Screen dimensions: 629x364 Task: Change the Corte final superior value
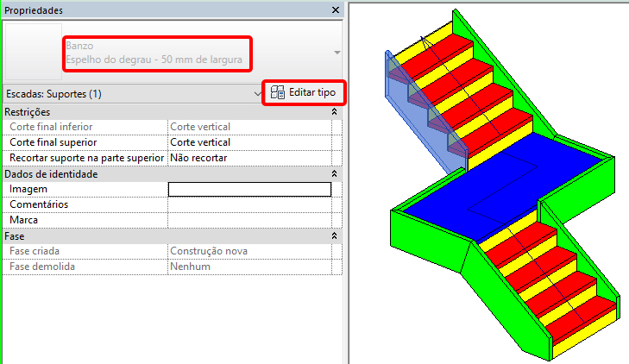(248, 143)
